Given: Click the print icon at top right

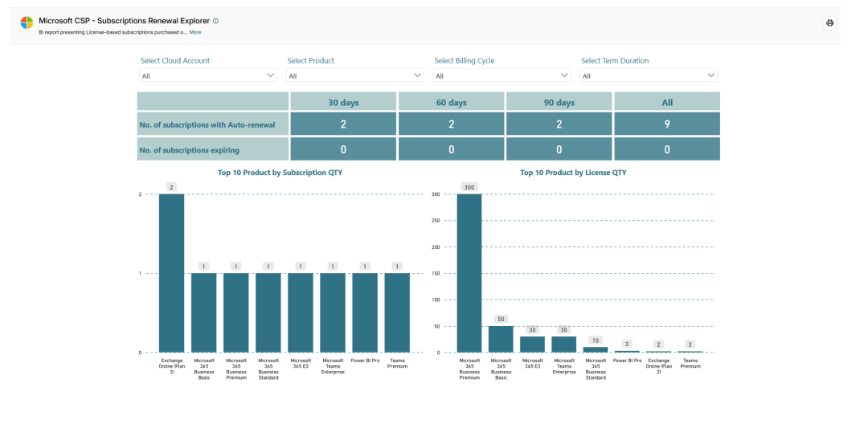Looking at the screenshot, I should point(829,22).
